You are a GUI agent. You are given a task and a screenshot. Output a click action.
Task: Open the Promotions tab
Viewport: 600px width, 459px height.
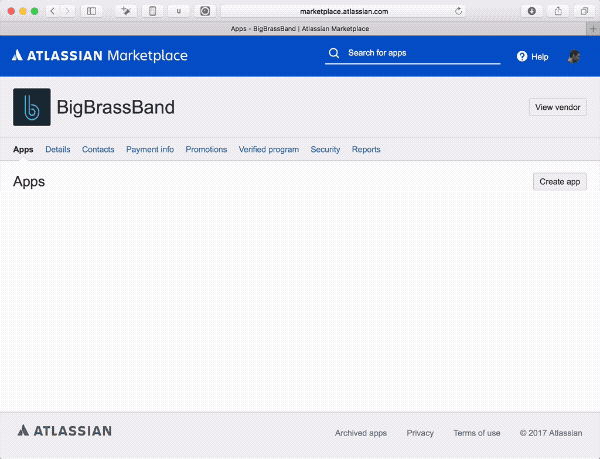[206, 150]
